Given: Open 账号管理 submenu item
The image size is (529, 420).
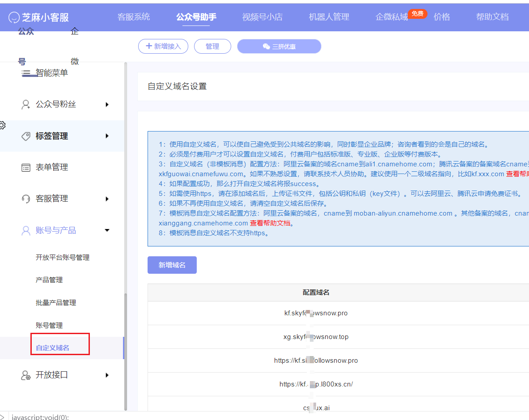Looking at the screenshot, I should point(49,326).
